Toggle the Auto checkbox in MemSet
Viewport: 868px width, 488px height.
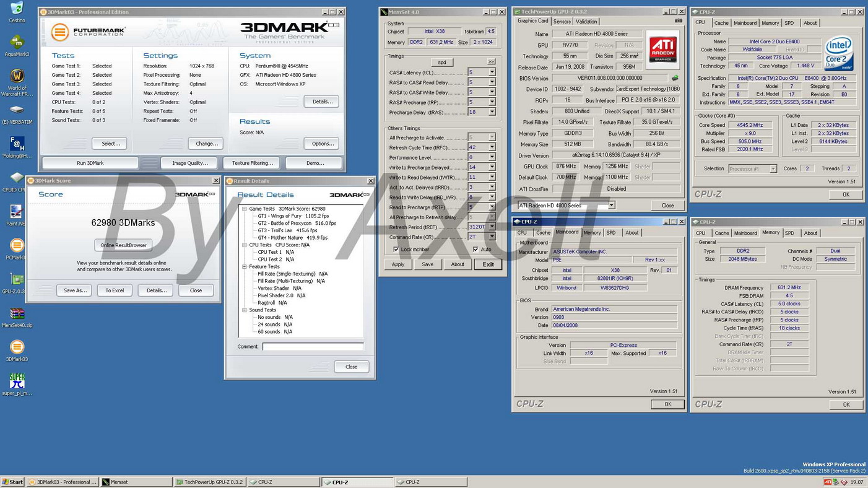(475, 250)
